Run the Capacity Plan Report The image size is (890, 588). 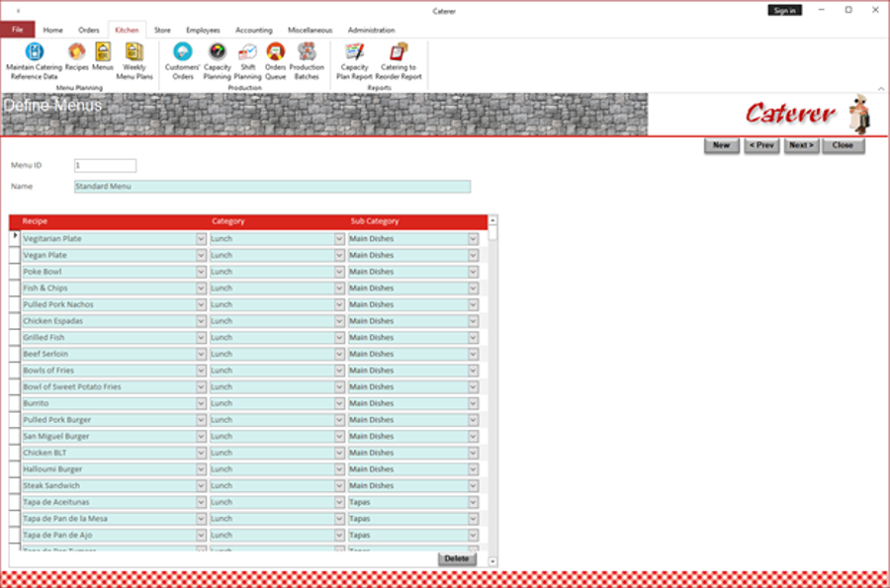click(x=354, y=61)
